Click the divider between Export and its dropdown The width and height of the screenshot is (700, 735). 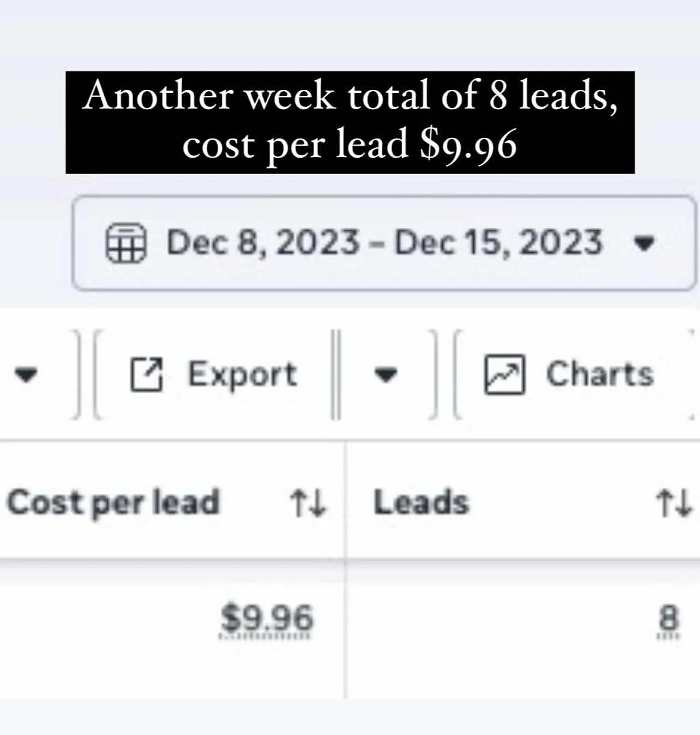[x=336, y=374]
